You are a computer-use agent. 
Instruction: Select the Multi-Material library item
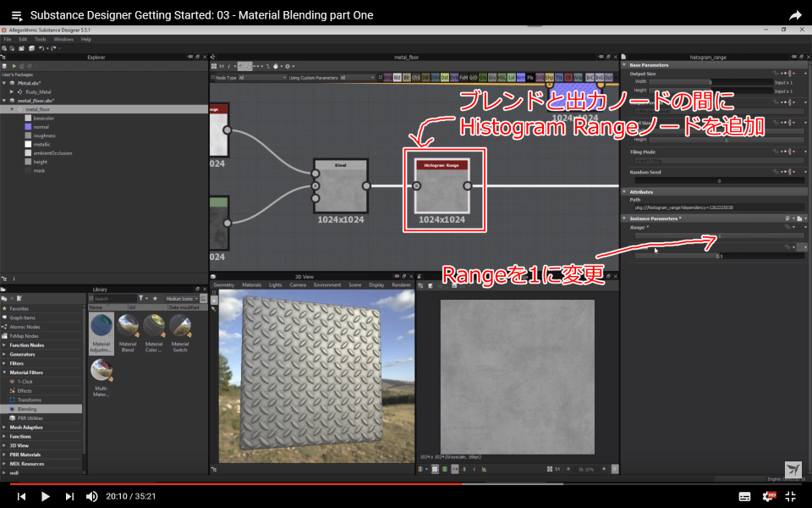[101, 378]
